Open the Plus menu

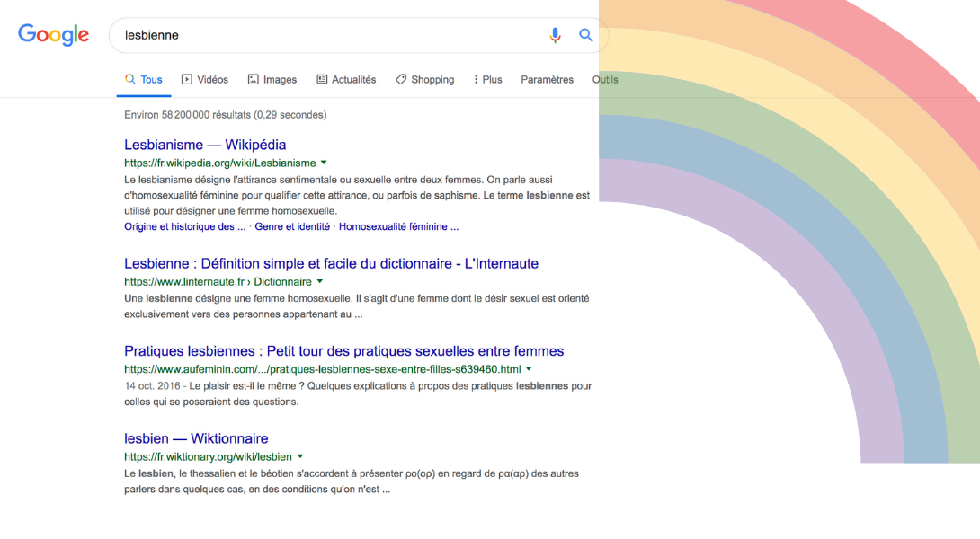pyautogui.click(x=488, y=79)
